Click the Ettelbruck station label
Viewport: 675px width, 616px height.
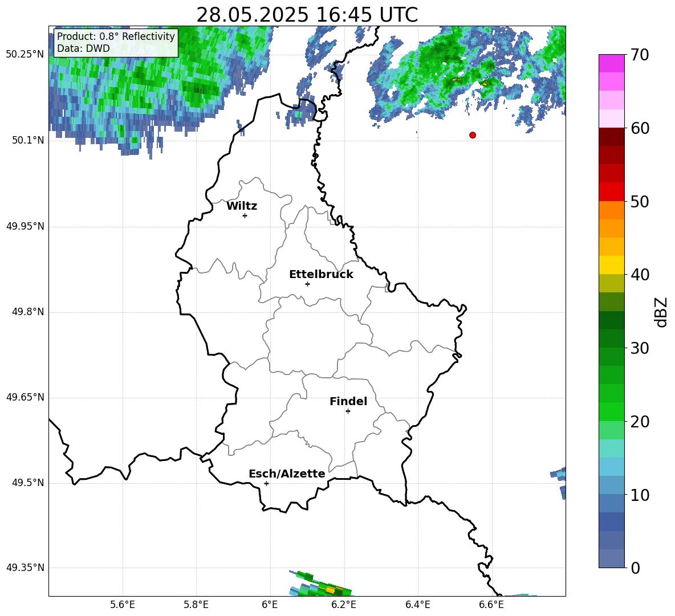click(x=321, y=275)
